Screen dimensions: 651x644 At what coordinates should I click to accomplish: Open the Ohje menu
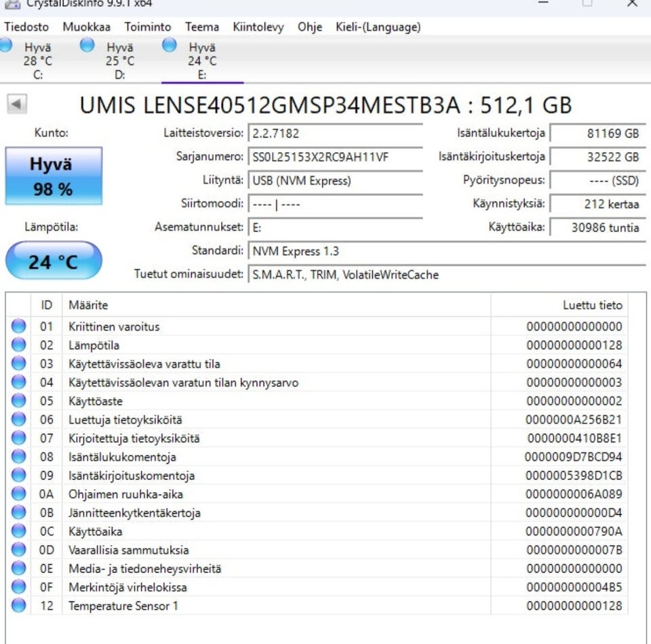click(x=310, y=27)
